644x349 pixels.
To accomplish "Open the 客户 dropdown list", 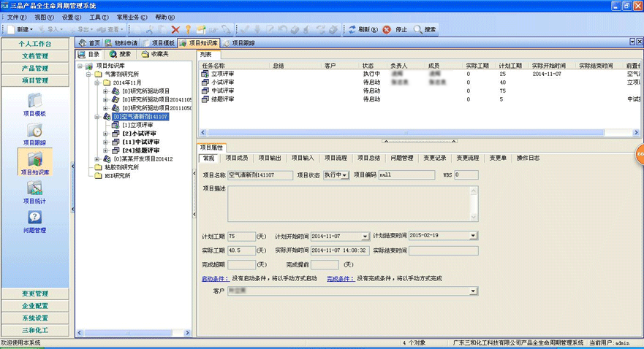I will pos(473,291).
